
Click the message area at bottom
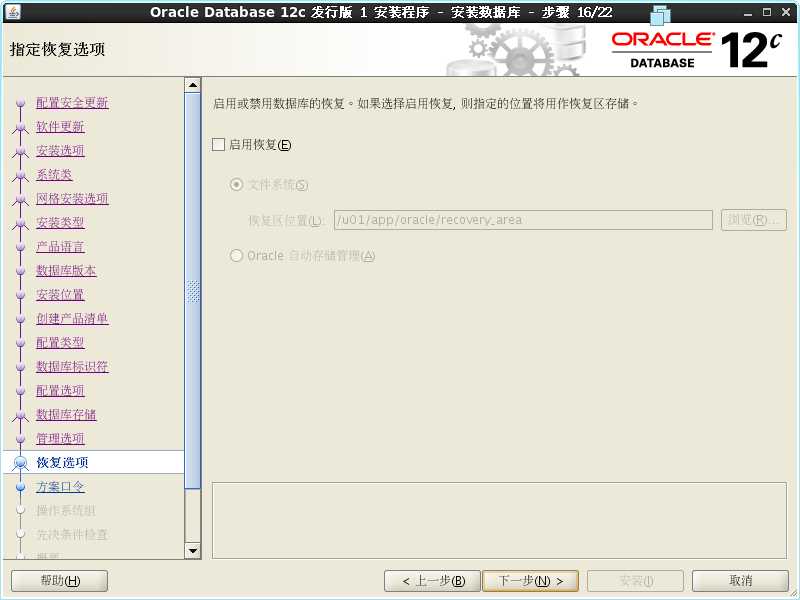point(499,520)
